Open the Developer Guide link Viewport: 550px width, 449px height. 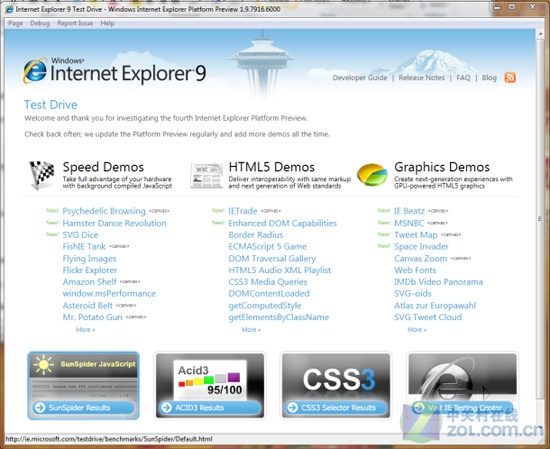tap(360, 78)
